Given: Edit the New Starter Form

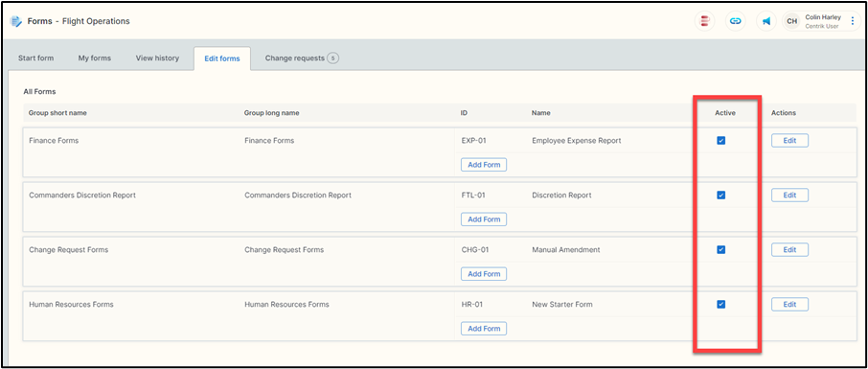Looking at the screenshot, I should pyautogui.click(x=790, y=304).
